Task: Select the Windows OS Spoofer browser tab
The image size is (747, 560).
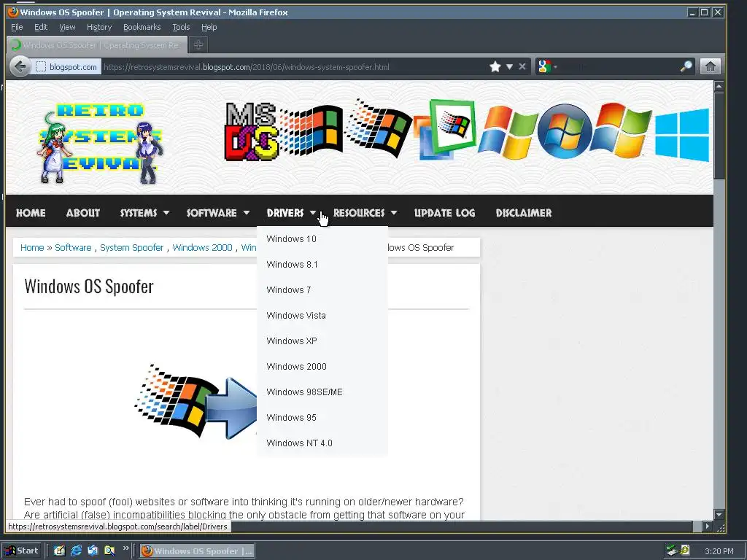Action: [x=97, y=44]
